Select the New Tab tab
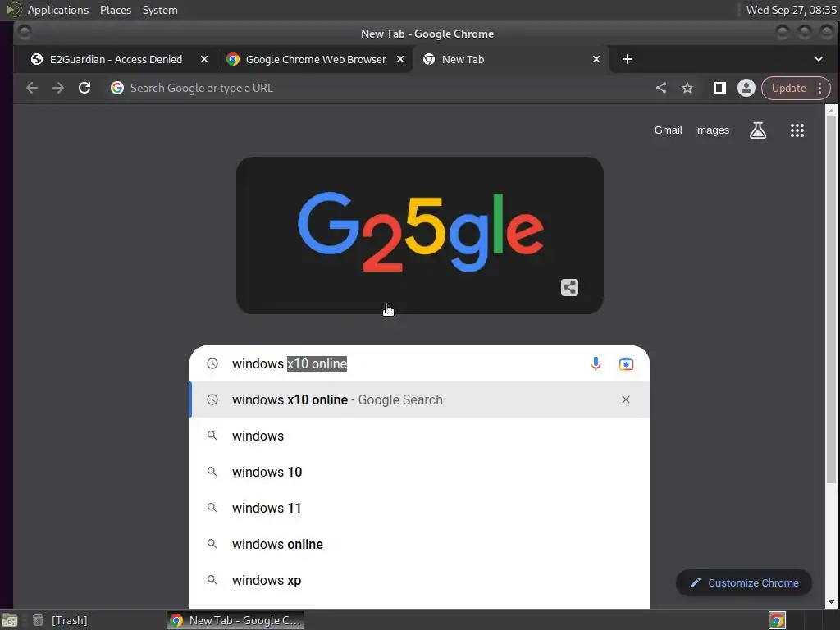 [511, 59]
